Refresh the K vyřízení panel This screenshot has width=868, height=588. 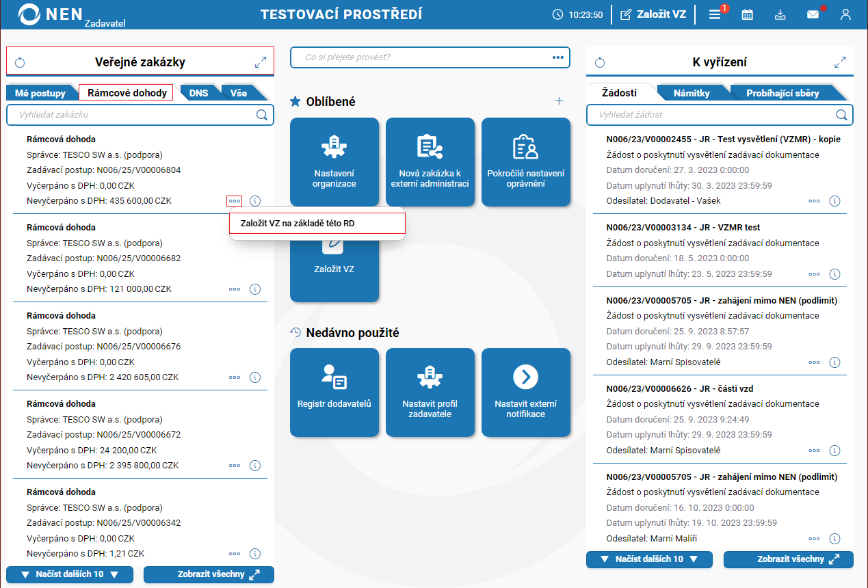point(600,63)
